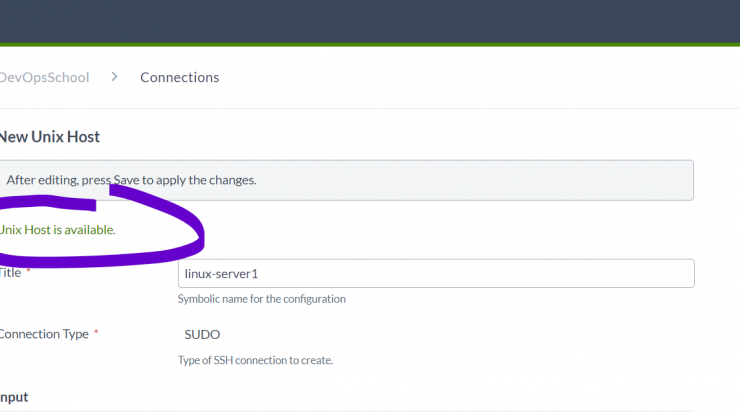Click the 'Unix Host is available.' status message
Image resolution: width=740 pixels, height=414 pixels.
point(58,230)
